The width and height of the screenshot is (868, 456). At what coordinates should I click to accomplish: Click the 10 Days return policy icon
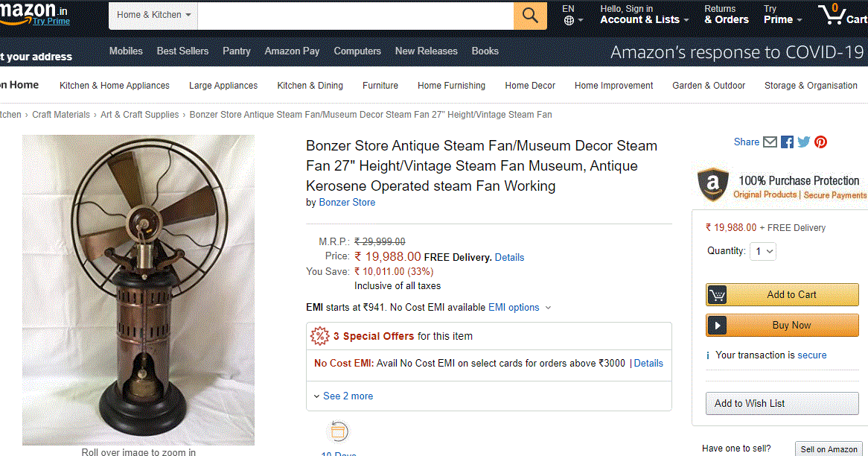pos(338,431)
